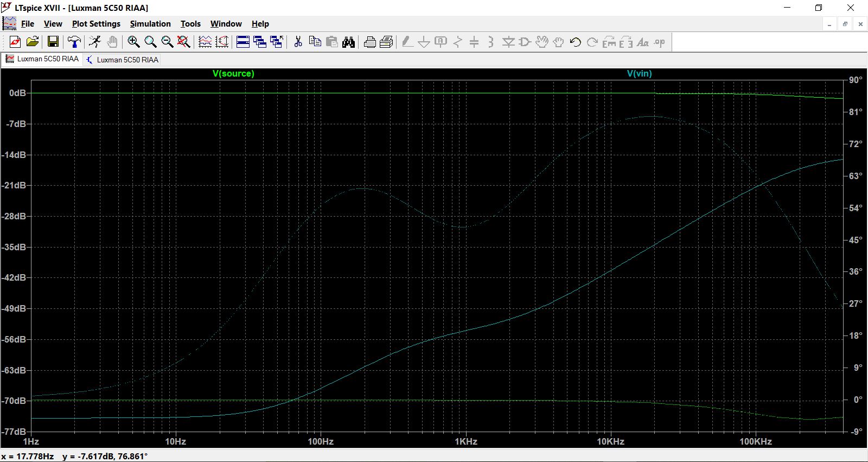This screenshot has width=868, height=462.
Task: Click the Zoom to fit icon
Action: 184,42
